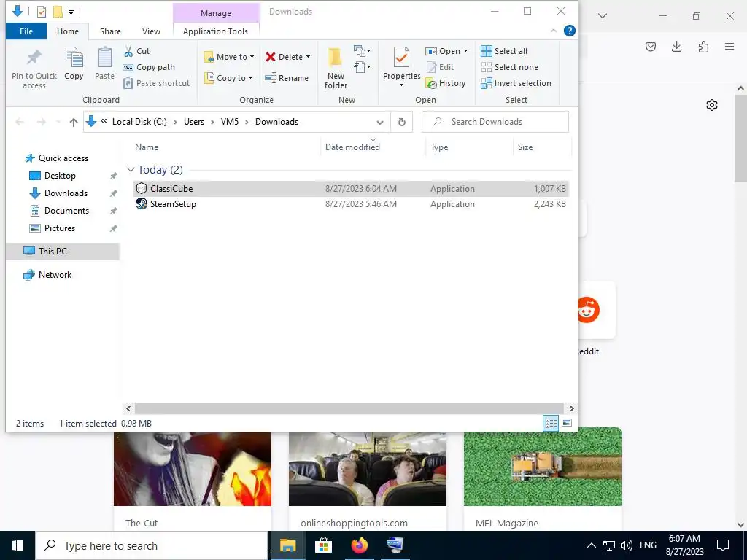Select the ClassiCube file
Viewport: 747px width, 560px height.
point(351,189)
